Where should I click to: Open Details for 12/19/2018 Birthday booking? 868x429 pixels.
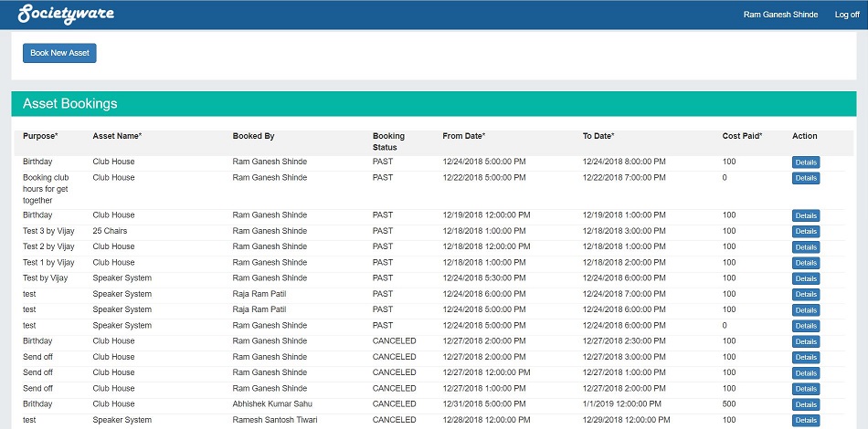806,215
